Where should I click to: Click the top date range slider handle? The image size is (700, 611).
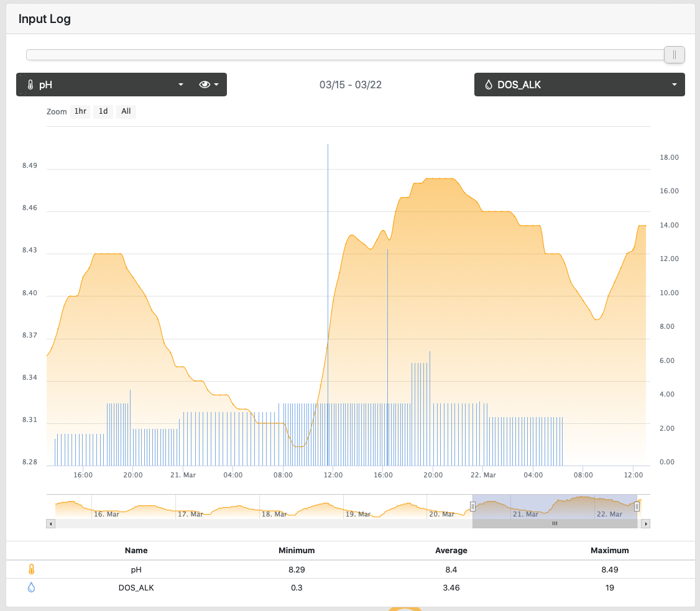(x=674, y=55)
